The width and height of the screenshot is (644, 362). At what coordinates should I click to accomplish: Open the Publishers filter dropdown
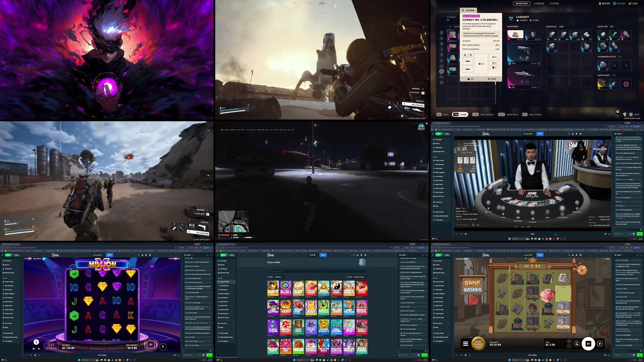[x=279, y=277]
